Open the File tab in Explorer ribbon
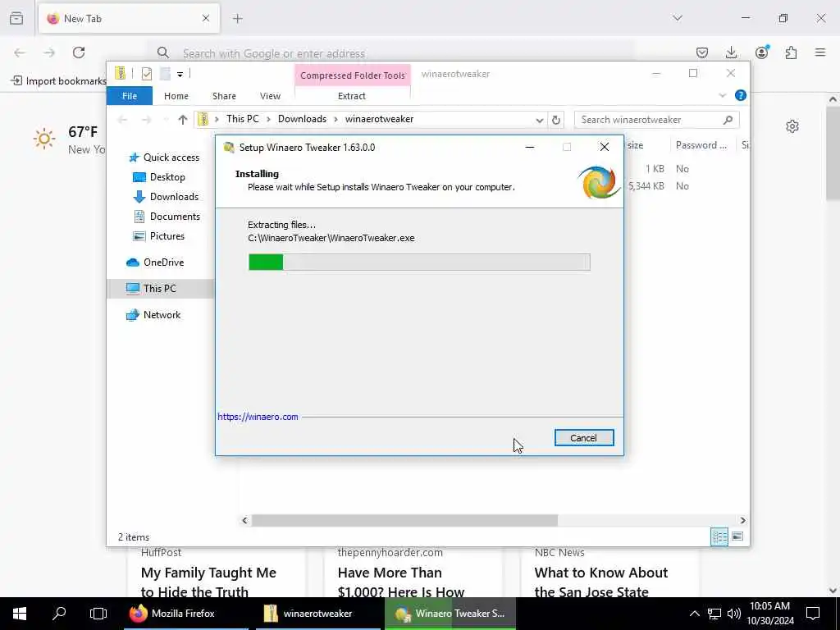Viewport: 840px width, 630px height. pyautogui.click(x=130, y=96)
